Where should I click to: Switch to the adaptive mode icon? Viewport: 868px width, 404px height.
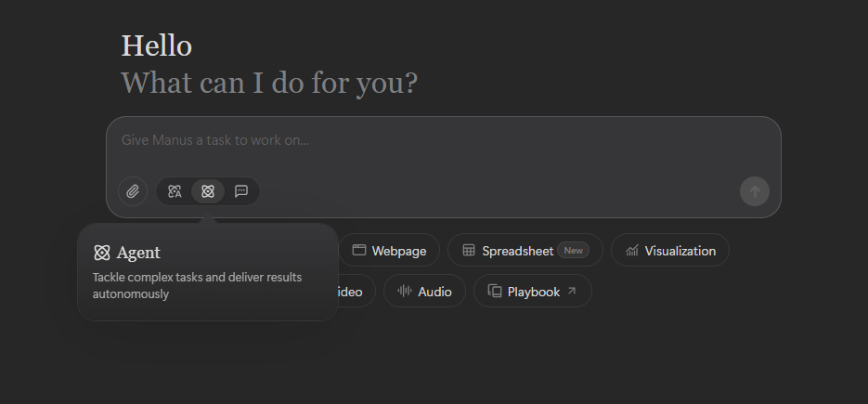175,191
